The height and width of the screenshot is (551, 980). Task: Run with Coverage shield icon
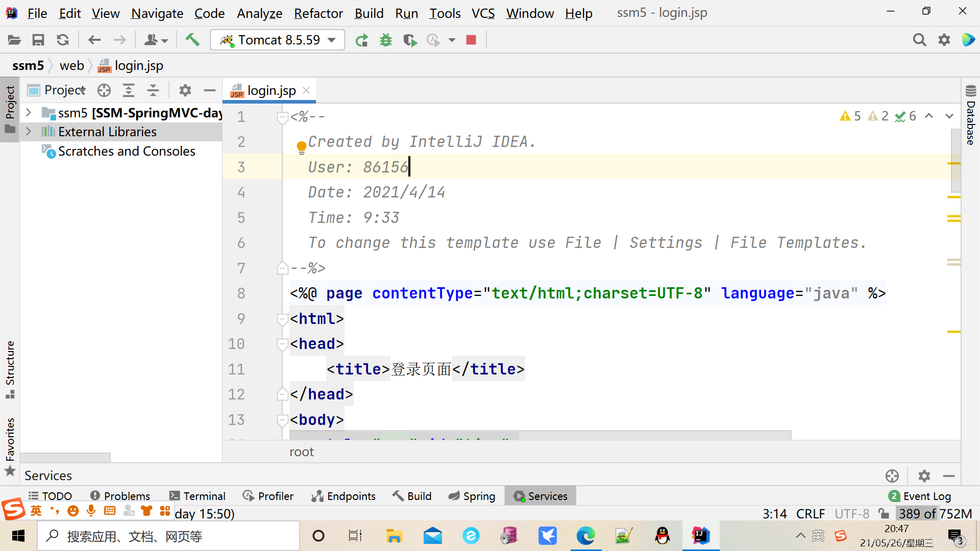(x=409, y=40)
